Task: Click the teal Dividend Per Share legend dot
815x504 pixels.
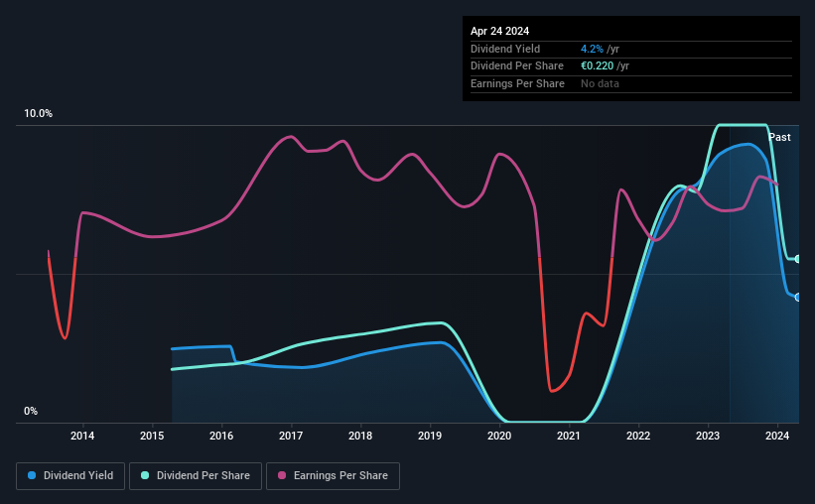Action: (145, 475)
